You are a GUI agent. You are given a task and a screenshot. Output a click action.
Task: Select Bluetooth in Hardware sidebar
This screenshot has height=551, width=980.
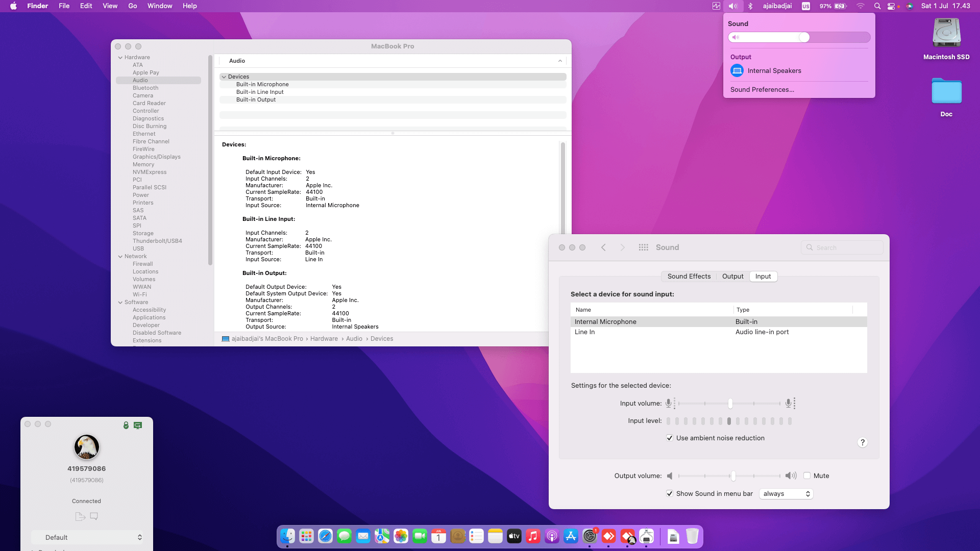(x=145, y=88)
